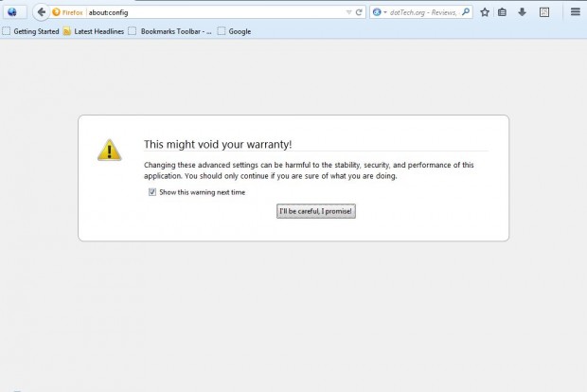The image size is (587, 392).
Task: Uncheck Show this warning next time
Action: (x=152, y=192)
